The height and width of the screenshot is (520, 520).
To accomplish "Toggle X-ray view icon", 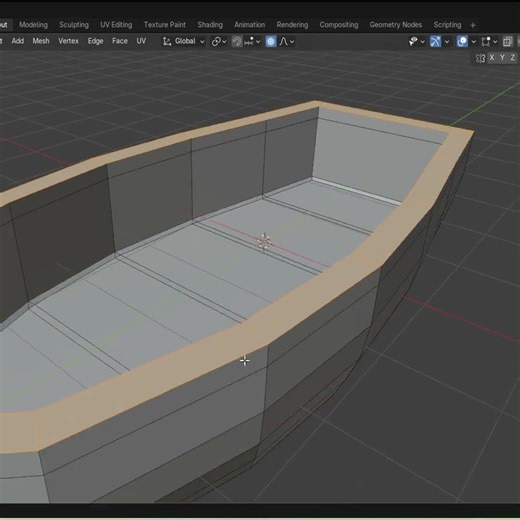I will click(x=507, y=42).
